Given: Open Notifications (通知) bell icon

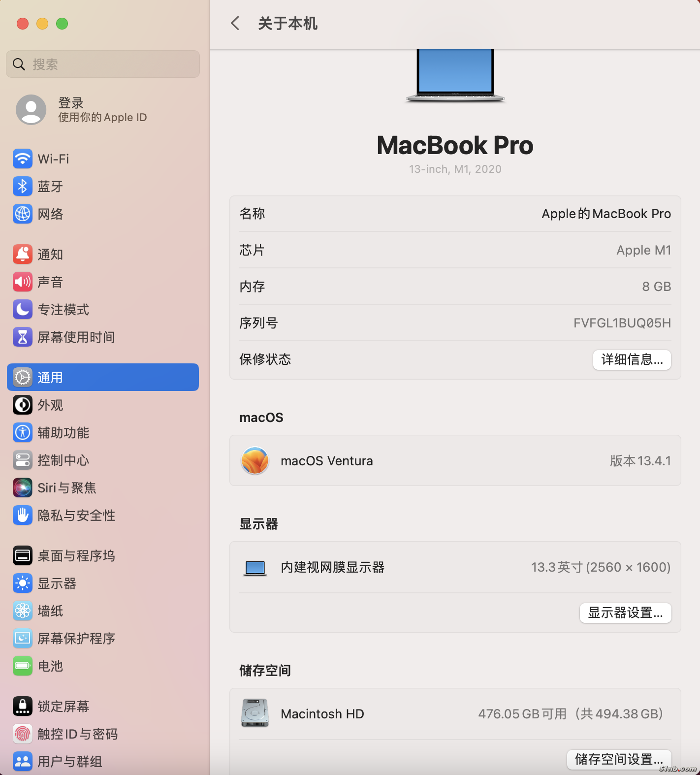Looking at the screenshot, I should click(x=23, y=254).
